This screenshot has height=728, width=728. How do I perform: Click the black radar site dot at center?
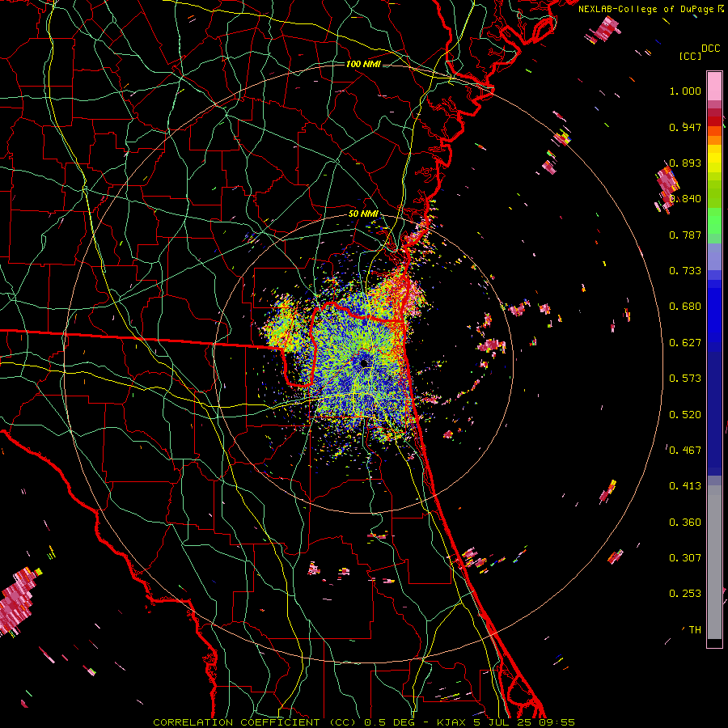[364, 363]
